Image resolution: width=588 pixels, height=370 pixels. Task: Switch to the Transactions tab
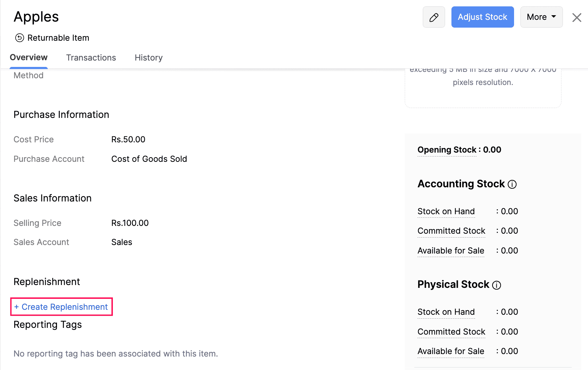click(x=91, y=58)
